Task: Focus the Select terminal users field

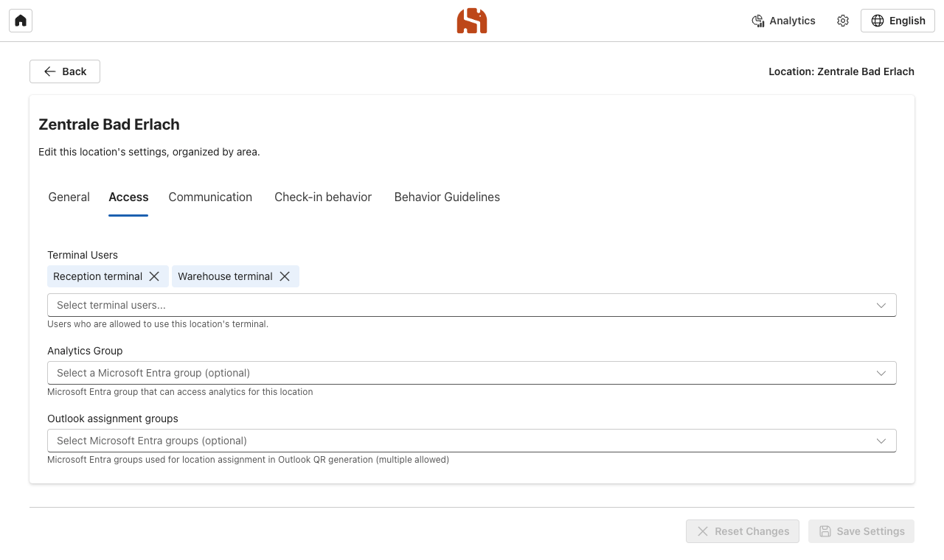Action: pyautogui.click(x=472, y=305)
